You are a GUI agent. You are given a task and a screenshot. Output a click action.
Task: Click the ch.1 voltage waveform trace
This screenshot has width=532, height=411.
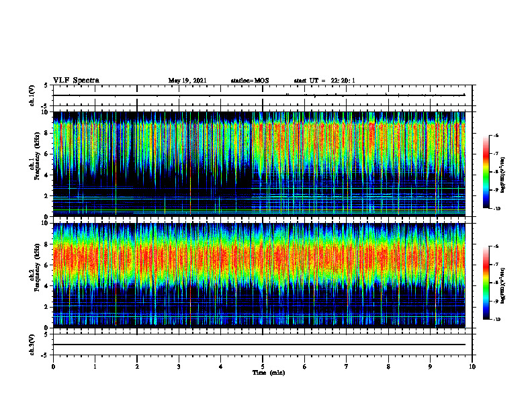tap(259, 95)
